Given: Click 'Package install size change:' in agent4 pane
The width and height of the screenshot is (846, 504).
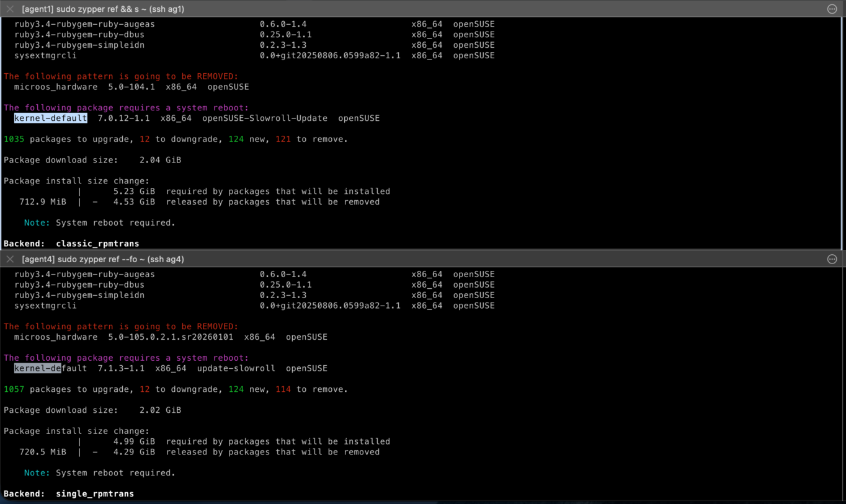Looking at the screenshot, I should pos(76,431).
